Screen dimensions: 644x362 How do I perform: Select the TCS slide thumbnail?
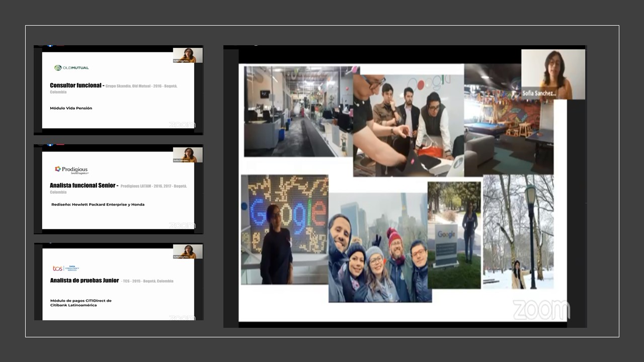click(x=119, y=282)
